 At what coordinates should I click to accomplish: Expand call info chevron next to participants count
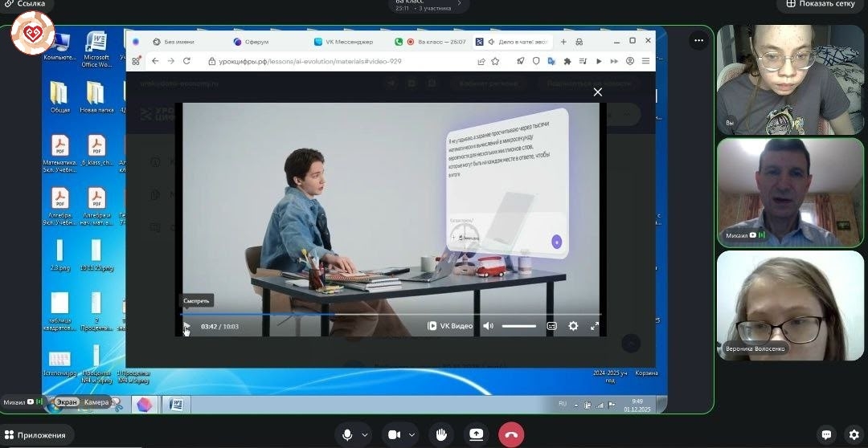[460, 4]
